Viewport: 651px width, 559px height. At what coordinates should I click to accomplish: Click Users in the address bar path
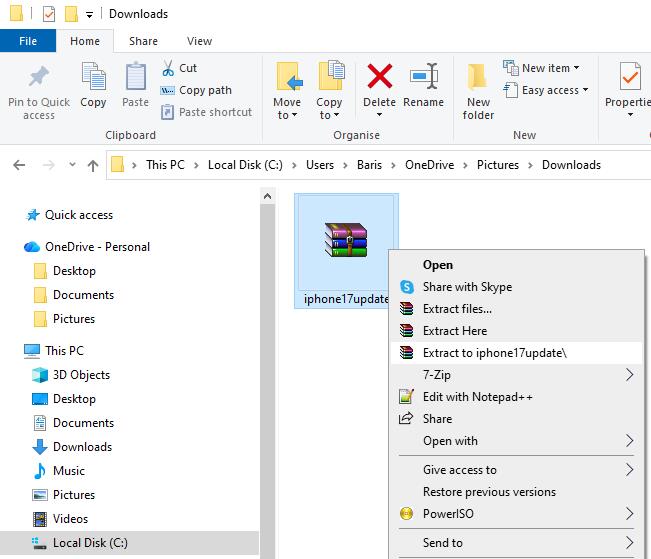pyautogui.click(x=320, y=165)
